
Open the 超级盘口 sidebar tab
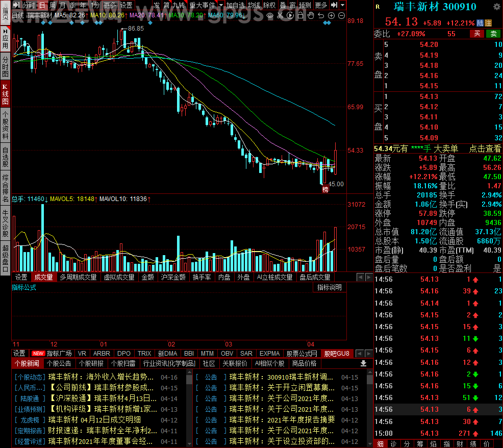tap(5, 258)
